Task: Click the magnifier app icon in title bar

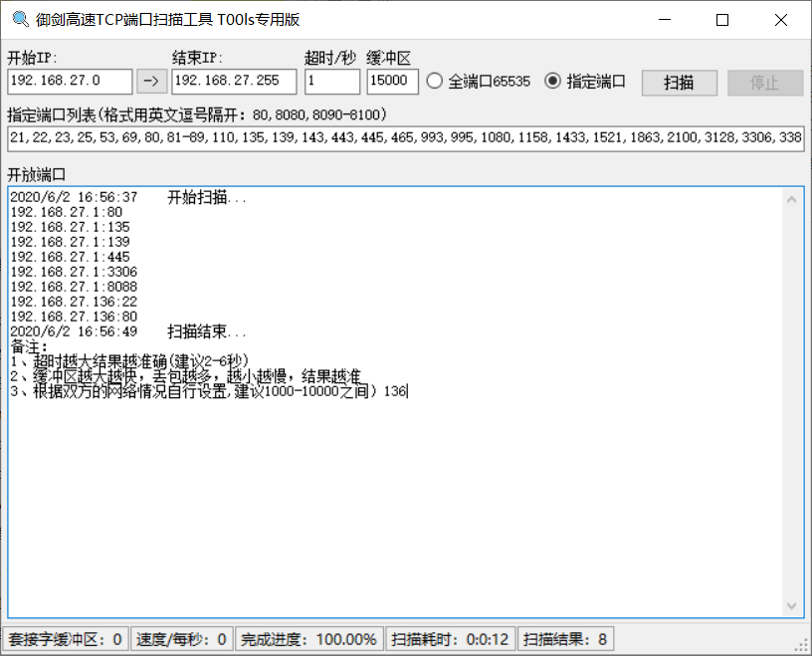Action: click(19, 20)
